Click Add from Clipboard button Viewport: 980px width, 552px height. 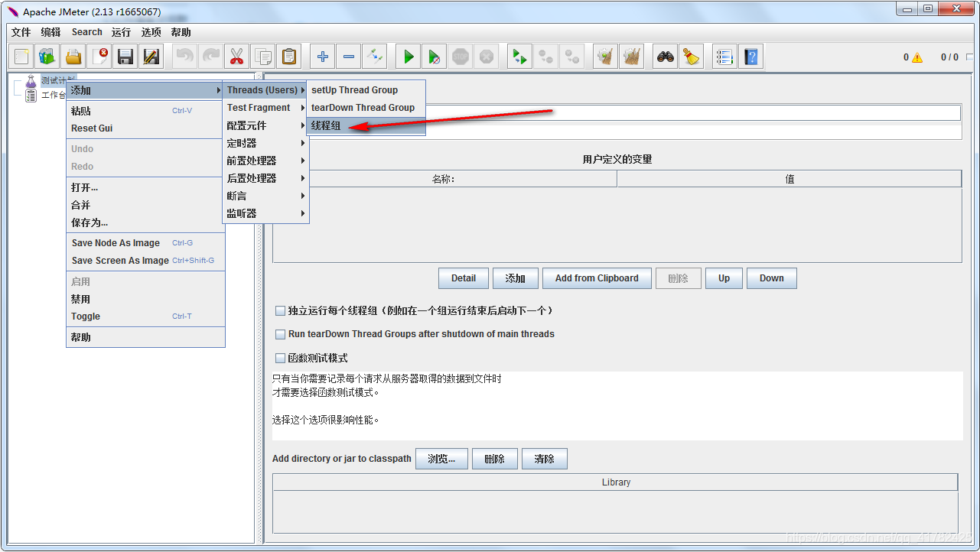[x=597, y=278]
